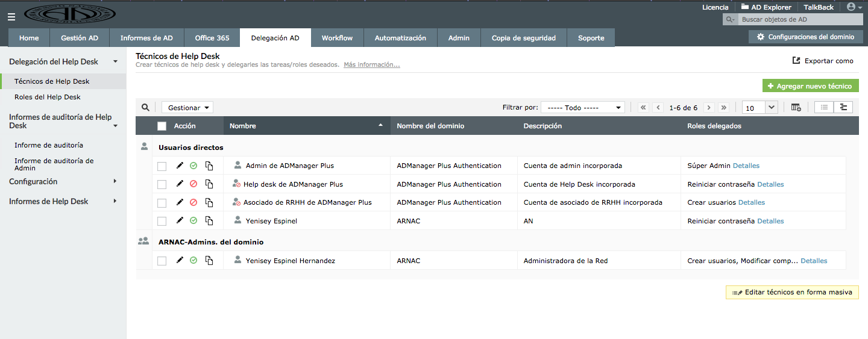Open the Admin tab
Image resolution: width=868 pixels, height=339 pixels.
point(459,37)
